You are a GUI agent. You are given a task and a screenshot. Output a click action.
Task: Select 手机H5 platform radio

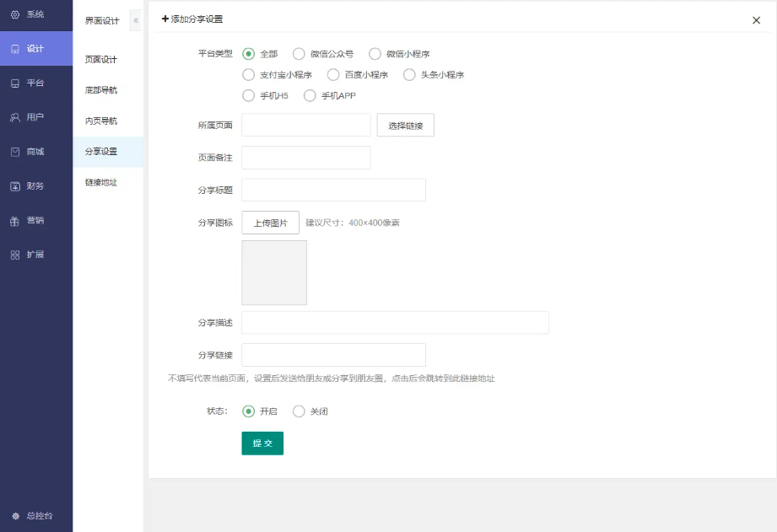click(x=248, y=95)
